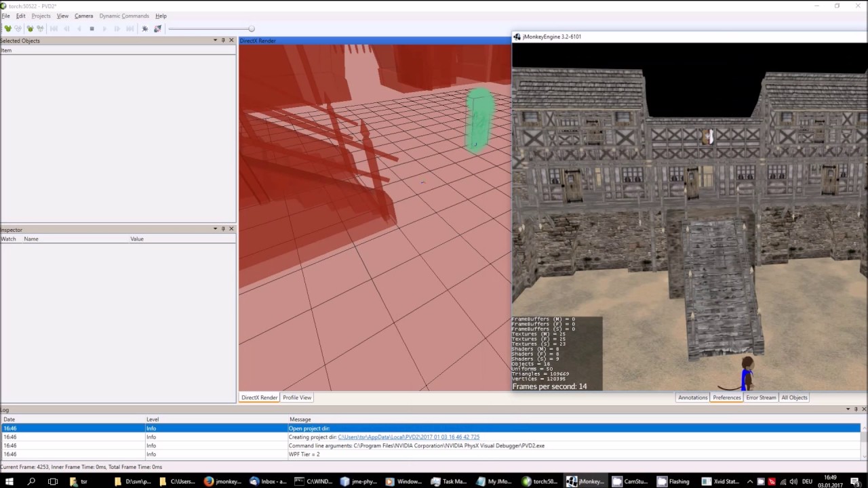Image resolution: width=868 pixels, height=488 pixels.
Task: Open the Help menu
Action: click(161, 16)
